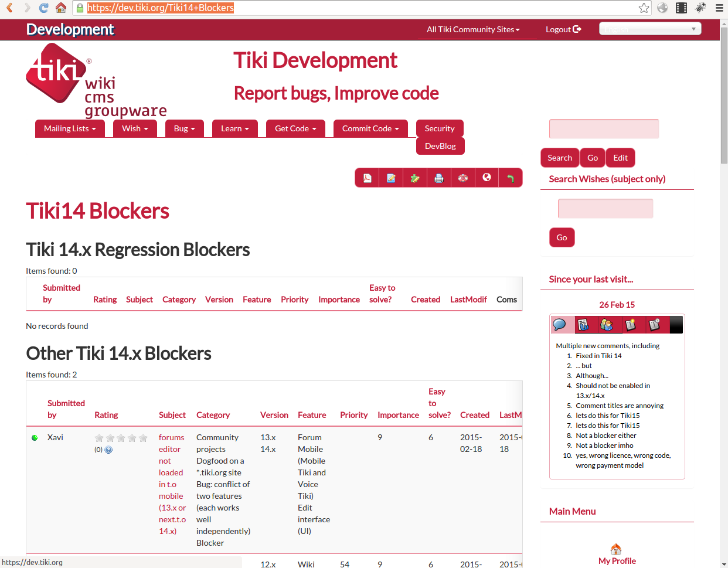The image size is (728, 568).
Task: Click the bug extension icon in browser
Action: click(700, 8)
